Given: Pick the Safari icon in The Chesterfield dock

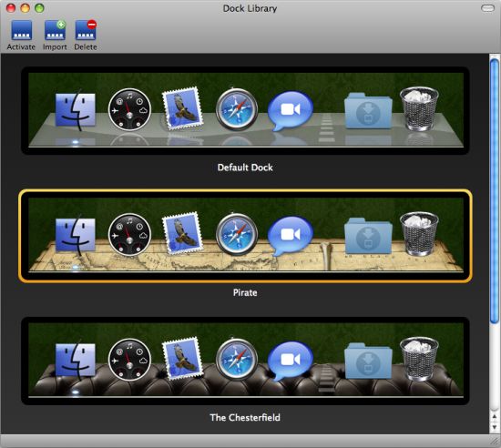Looking at the screenshot, I should (x=237, y=360).
